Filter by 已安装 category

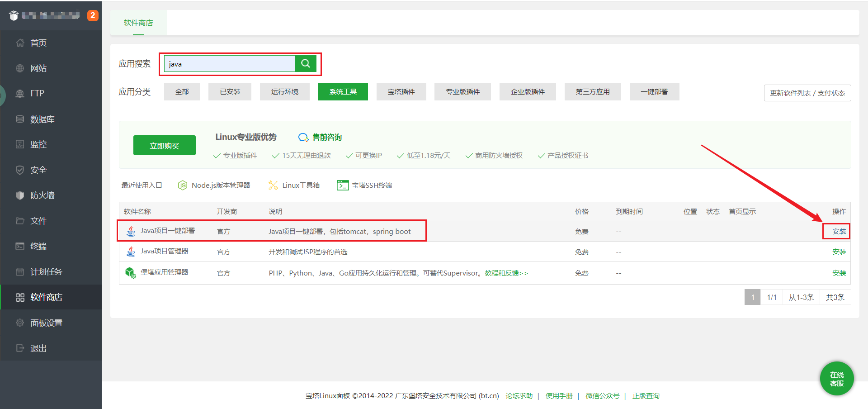230,92
